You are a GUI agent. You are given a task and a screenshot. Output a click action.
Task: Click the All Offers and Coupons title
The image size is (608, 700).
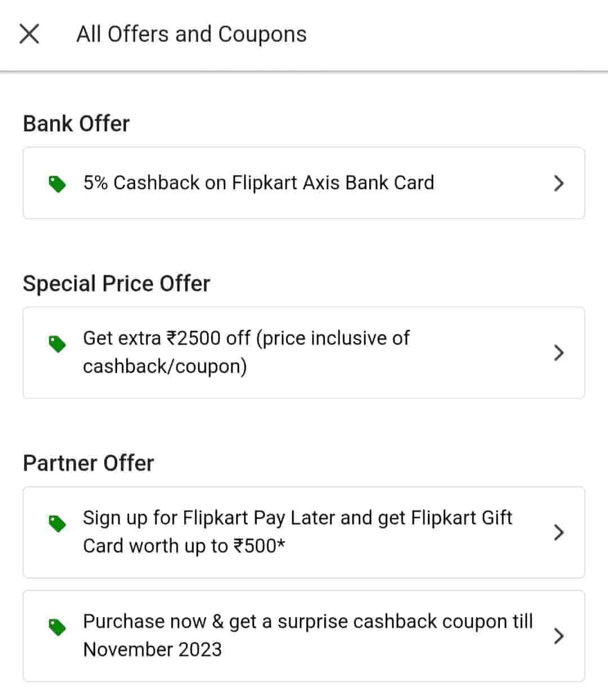pyautogui.click(x=191, y=34)
